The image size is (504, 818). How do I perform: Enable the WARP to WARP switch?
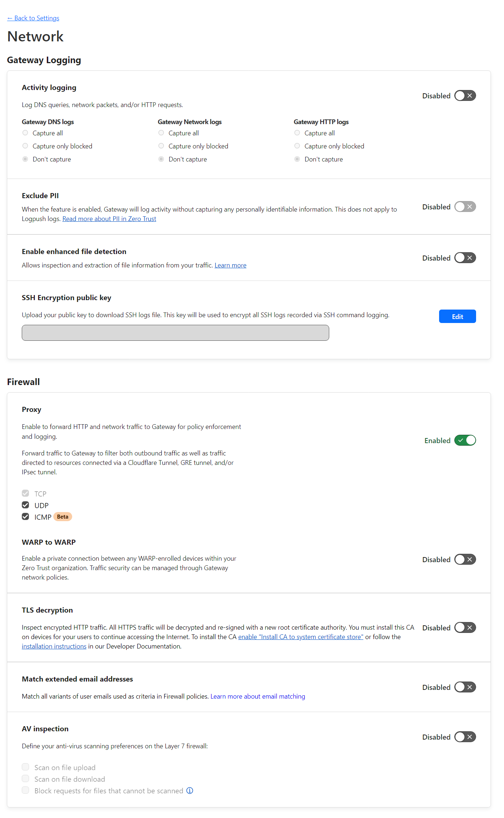coord(465,559)
